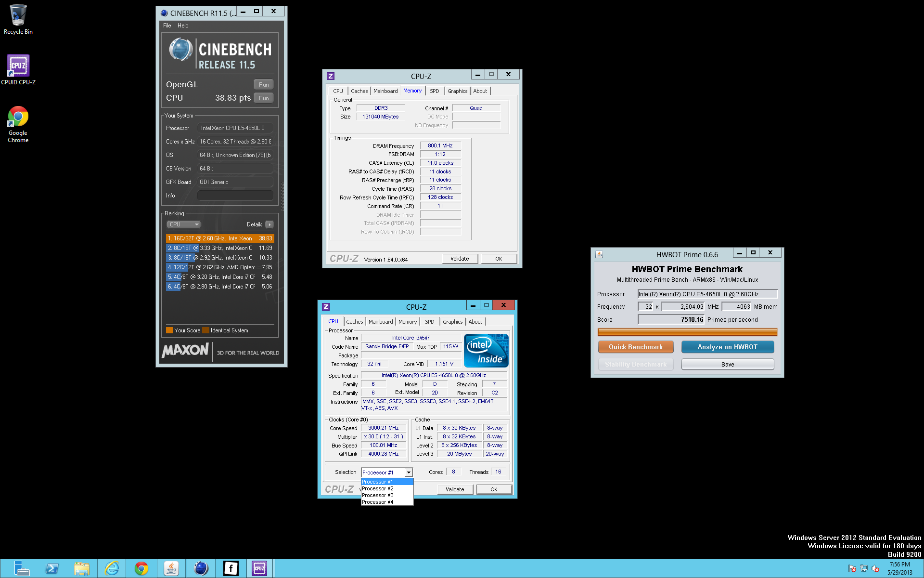This screenshot has width=924, height=578.
Task: Select Processor #3 from list
Action: click(x=387, y=495)
